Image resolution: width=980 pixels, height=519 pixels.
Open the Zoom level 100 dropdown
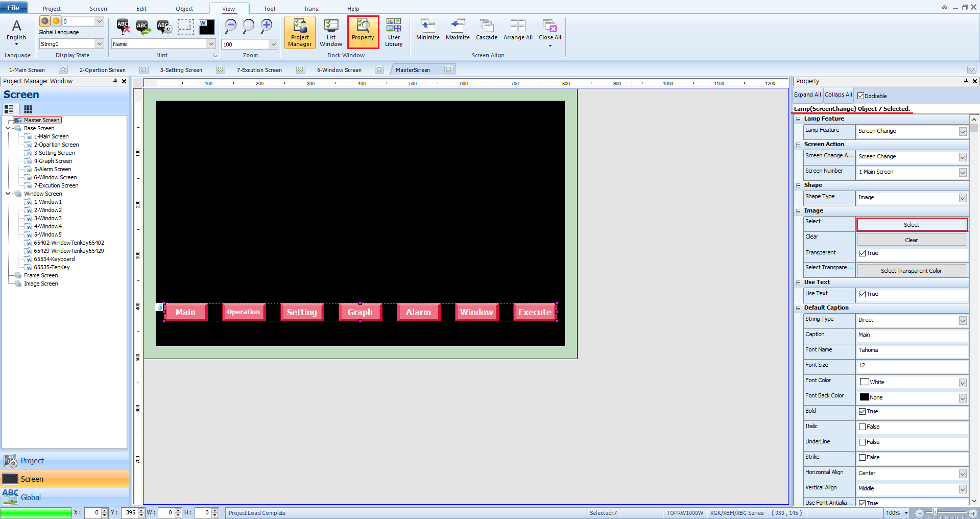[x=273, y=44]
